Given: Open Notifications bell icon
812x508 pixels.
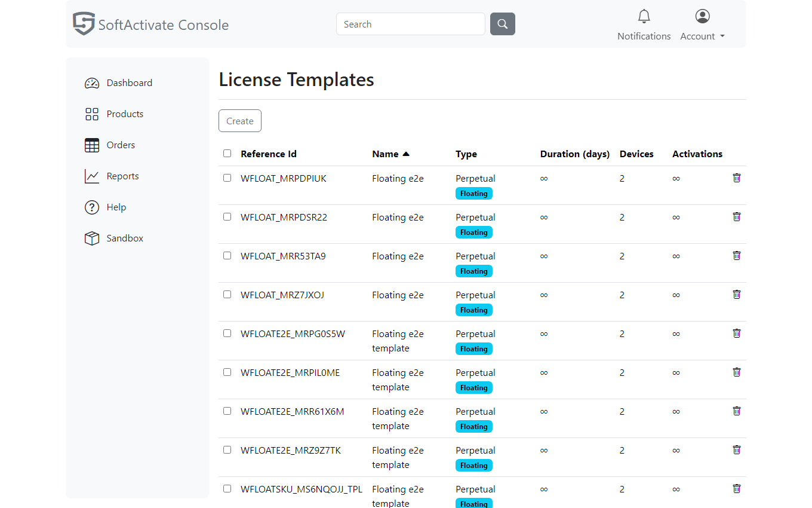Looking at the screenshot, I should 644,16.
